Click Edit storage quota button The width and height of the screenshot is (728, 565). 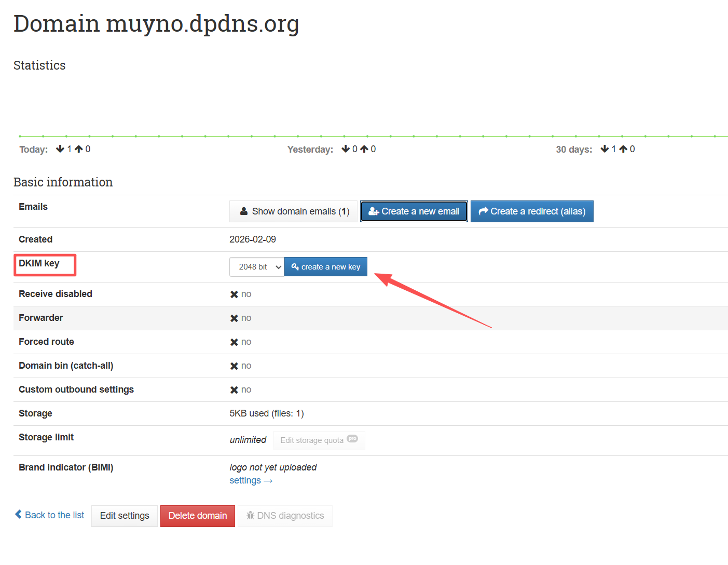point(312,440)
